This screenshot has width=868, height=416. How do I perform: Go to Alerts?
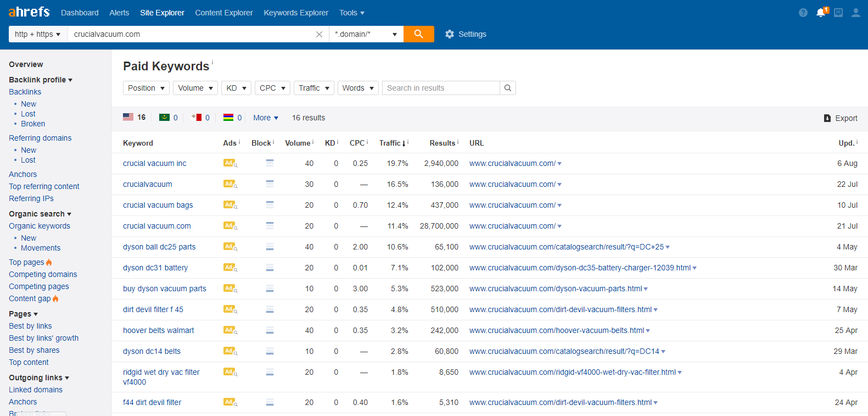click(119, 13)
